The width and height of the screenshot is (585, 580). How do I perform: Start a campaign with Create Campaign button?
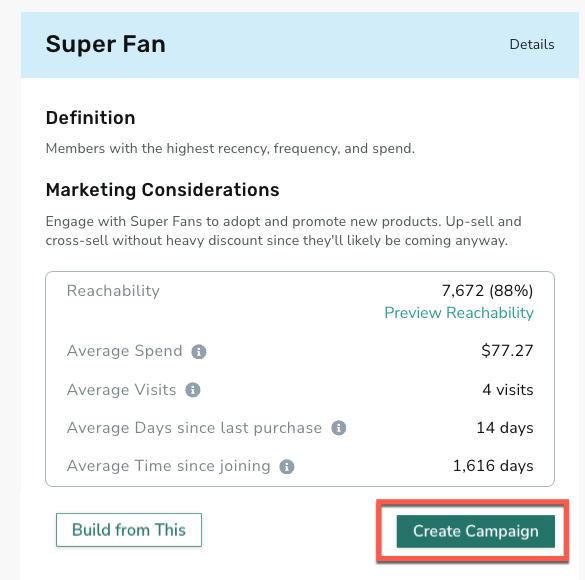click(475, 531)
